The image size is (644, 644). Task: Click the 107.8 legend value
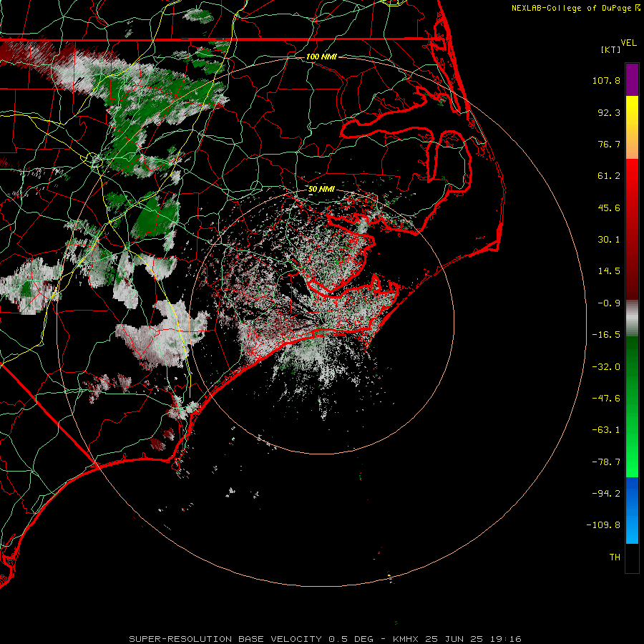[x=606, y=80]
